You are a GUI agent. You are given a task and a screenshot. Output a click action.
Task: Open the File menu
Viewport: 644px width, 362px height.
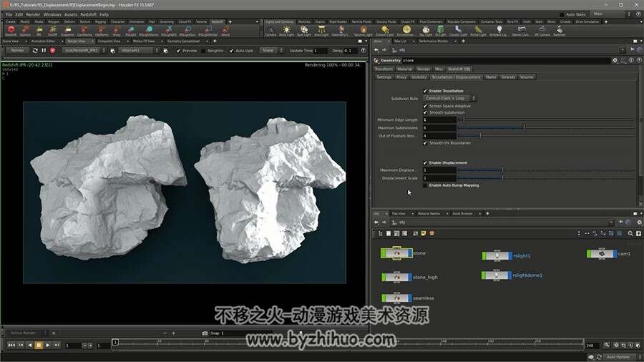9,14
